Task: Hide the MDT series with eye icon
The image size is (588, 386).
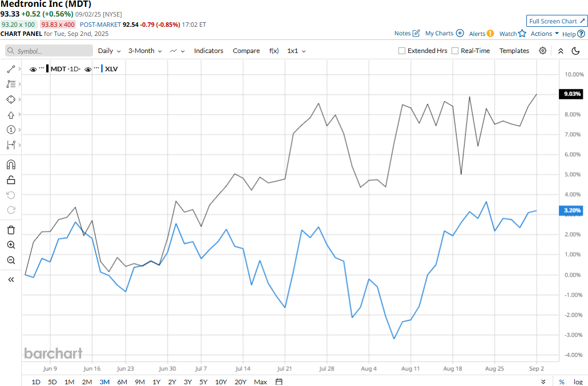Action: (33, 69)
